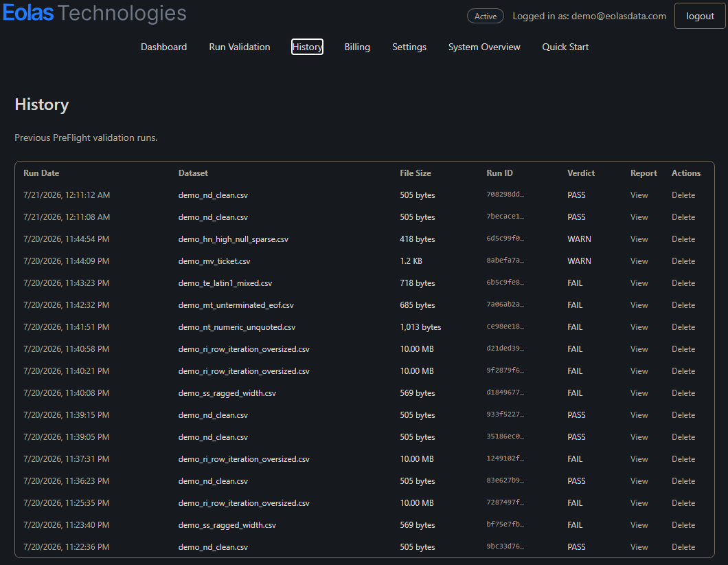View report for run 7becace1

(x=639, y=217)
